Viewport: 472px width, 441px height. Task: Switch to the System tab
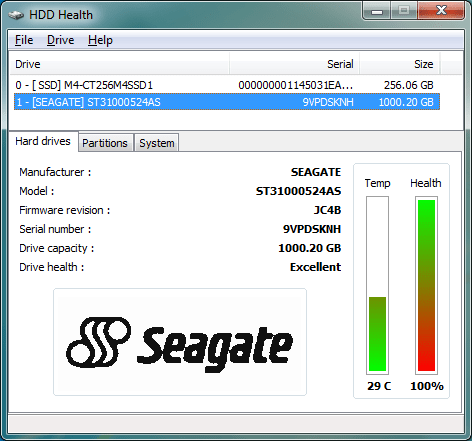157,143
